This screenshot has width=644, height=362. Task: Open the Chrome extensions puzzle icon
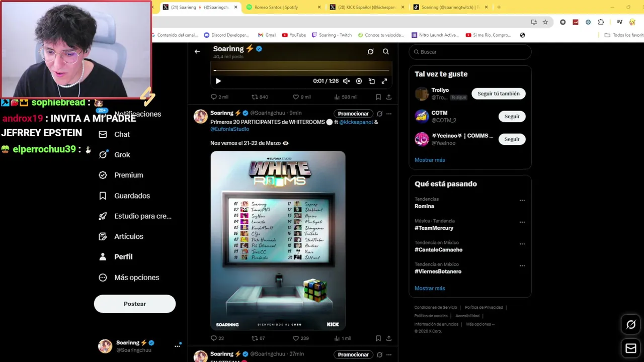point(601,22)
